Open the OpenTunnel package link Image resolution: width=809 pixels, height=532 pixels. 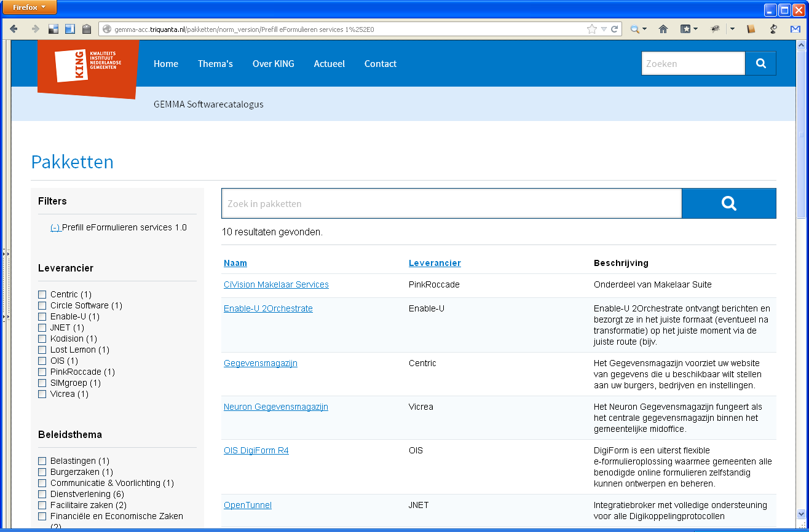pyautogui.click(x=248, y=505)
